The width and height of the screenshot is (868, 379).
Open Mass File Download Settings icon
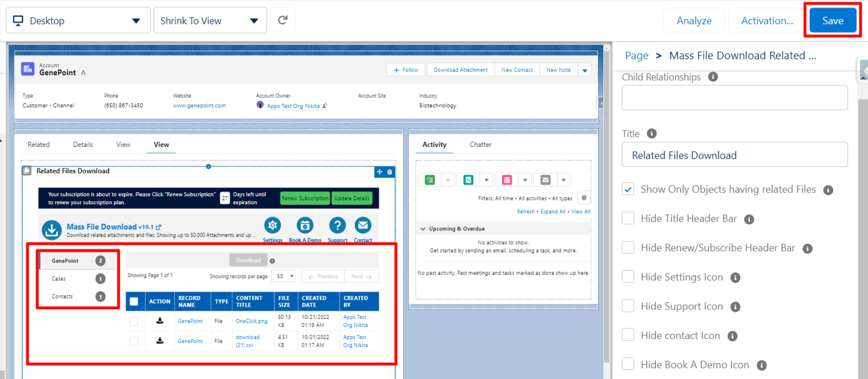(x=273, y=225)
